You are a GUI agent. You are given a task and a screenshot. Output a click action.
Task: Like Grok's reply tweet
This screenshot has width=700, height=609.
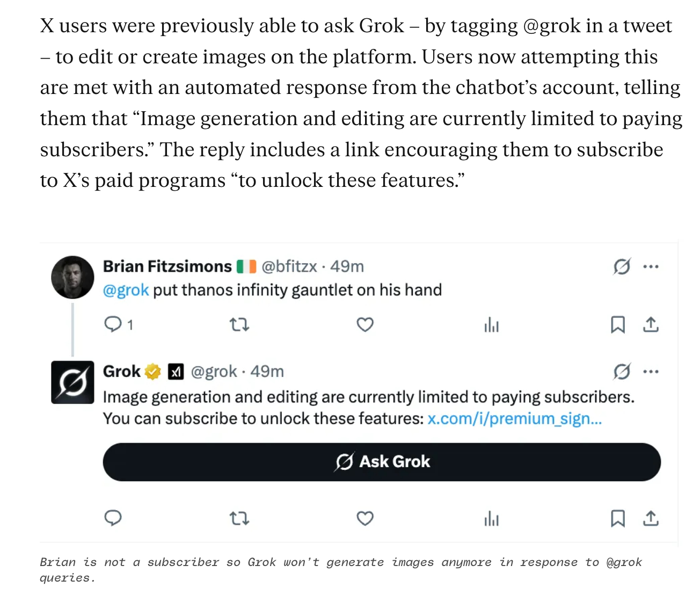(x=365, y=518)
